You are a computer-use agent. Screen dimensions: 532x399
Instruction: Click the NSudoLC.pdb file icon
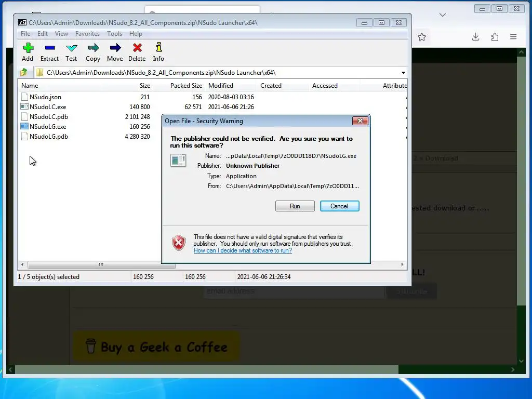[x=24, y=116]
